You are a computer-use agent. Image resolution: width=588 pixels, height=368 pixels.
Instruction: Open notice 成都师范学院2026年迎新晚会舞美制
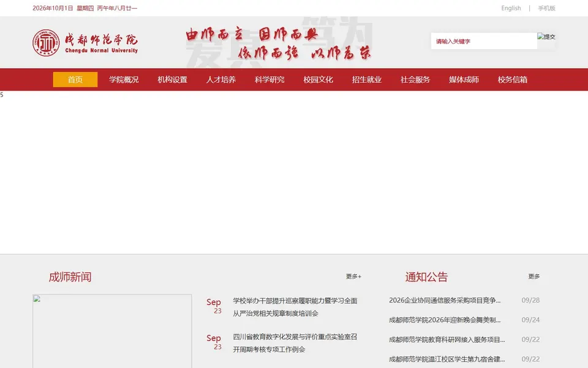coord(445,320)
